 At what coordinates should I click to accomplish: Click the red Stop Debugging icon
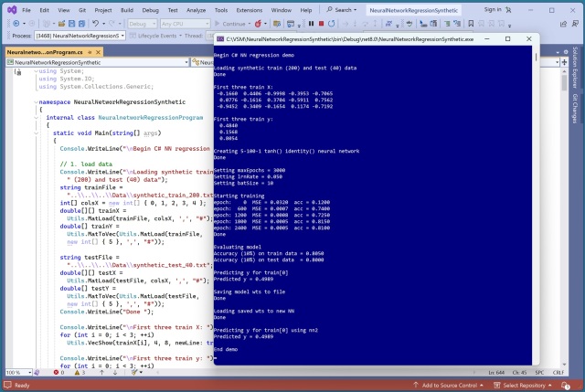321,24
